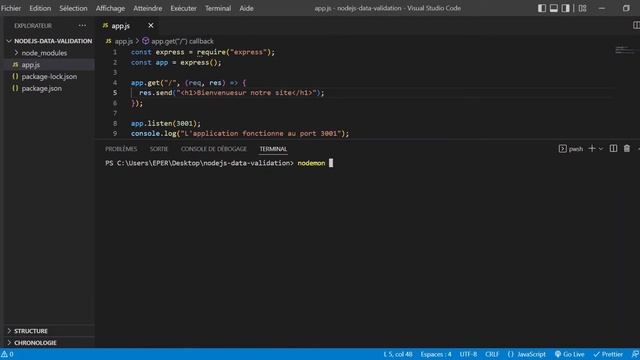Screen dimensions: 640x360
Task: Open package-lock.json file
Action: (x=49, y=76)
